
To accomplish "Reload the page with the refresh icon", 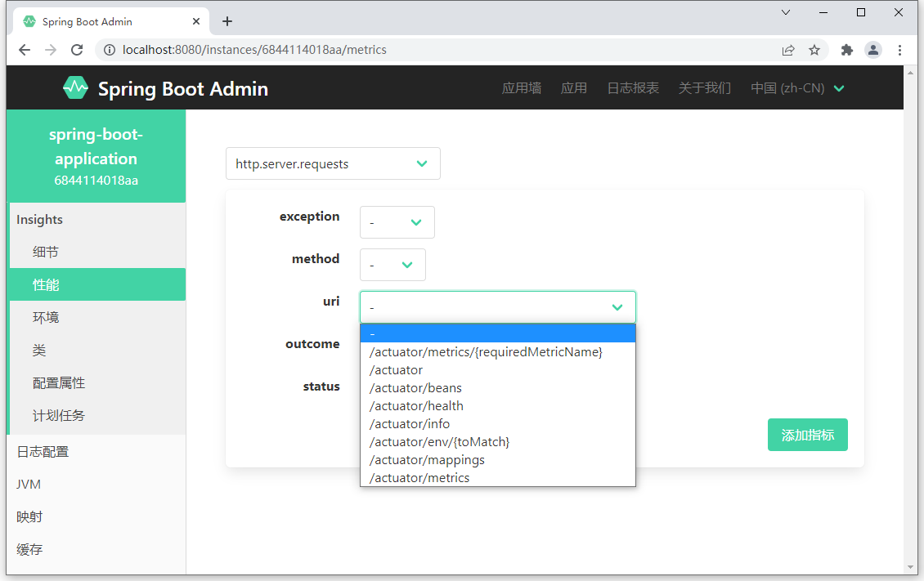I will pos(77,50).
